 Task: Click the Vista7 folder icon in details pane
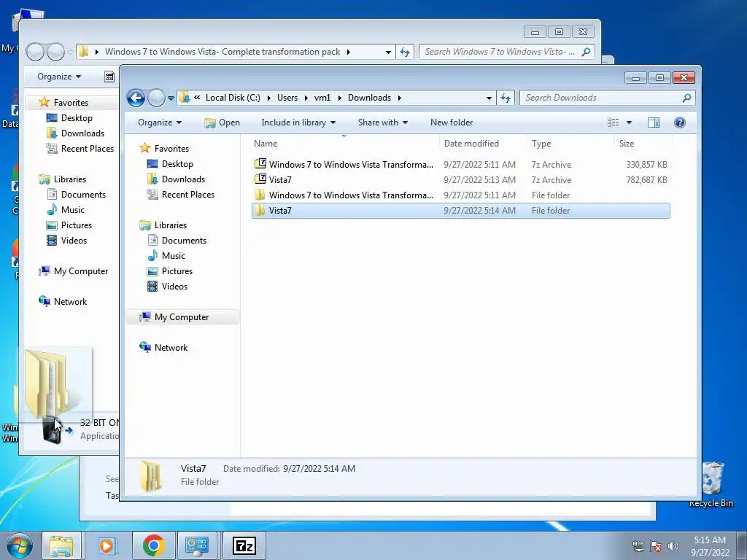pos(151,476)
